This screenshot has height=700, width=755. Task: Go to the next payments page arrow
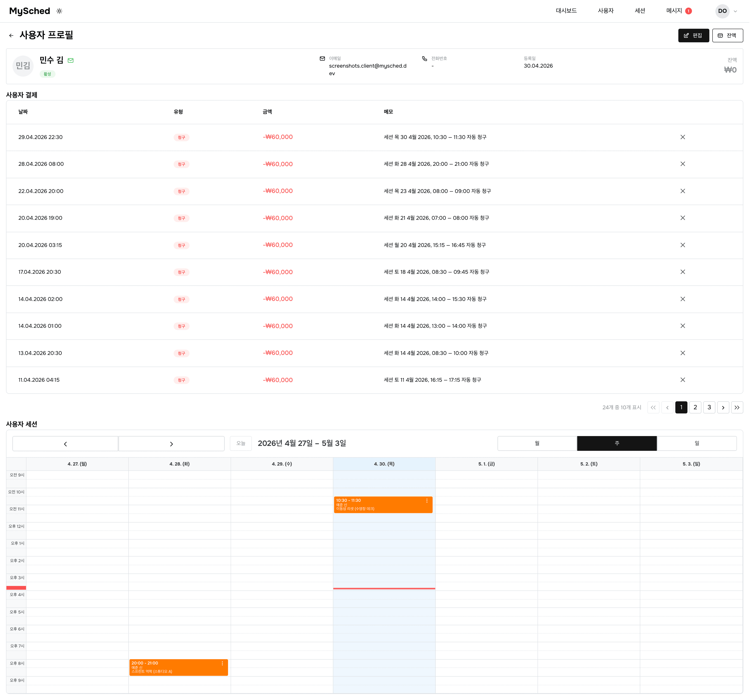coord(723,408)
